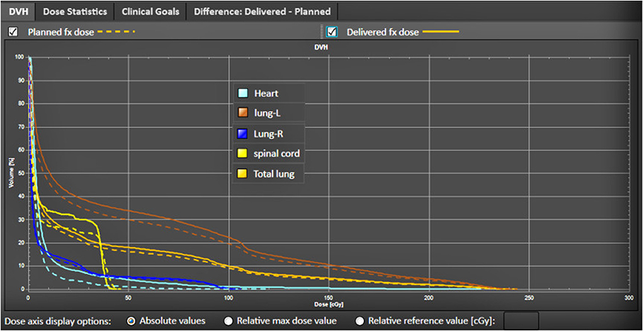This screenshot has height=332, width=644.
Task: Select the lung-L legend label
Action: point(268,113)
